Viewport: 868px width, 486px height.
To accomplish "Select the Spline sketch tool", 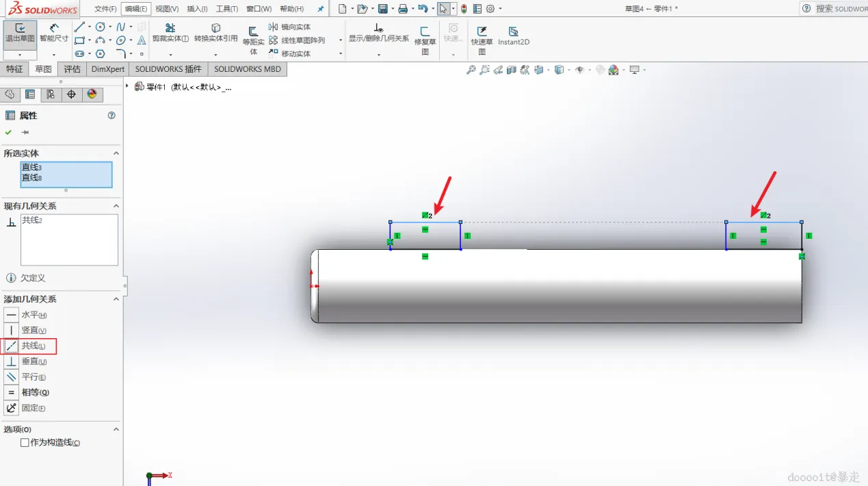I will (x=121, y=27).
